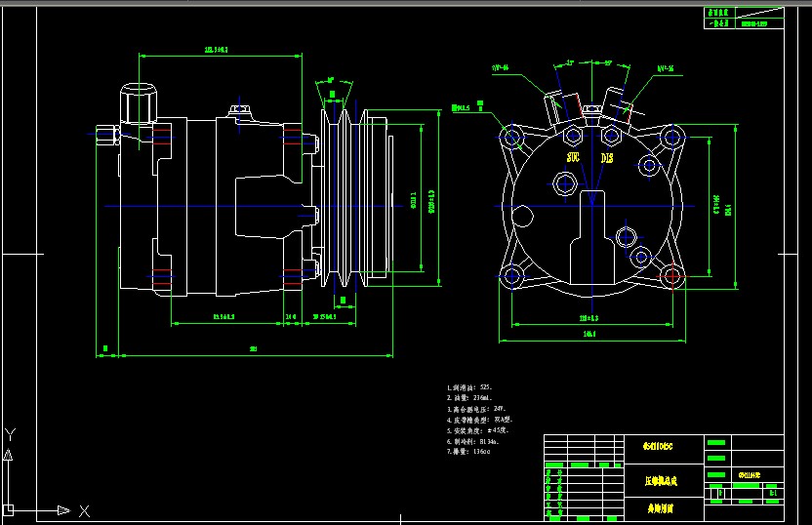Select overall length dimension text below side view

click(x=254, y=348)
